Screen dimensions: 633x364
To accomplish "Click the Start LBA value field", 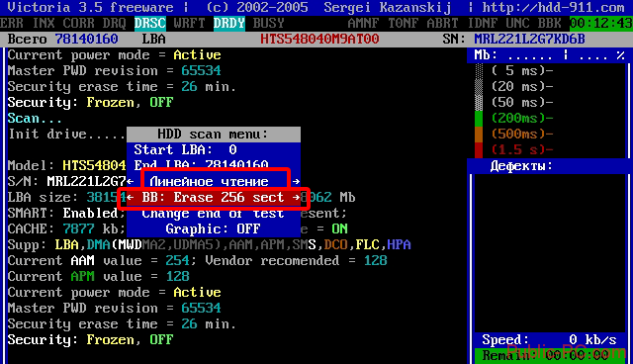I will [x=233, y=149].
